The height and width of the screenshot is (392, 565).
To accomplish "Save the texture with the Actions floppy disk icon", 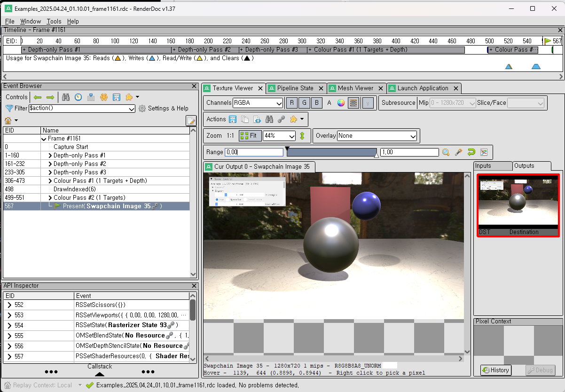I will (x=233, y=119).
